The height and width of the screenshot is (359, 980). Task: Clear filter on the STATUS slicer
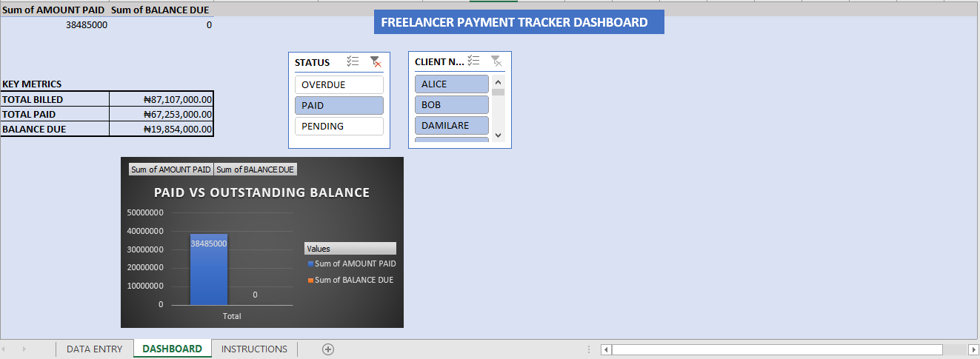click(376, 62)
